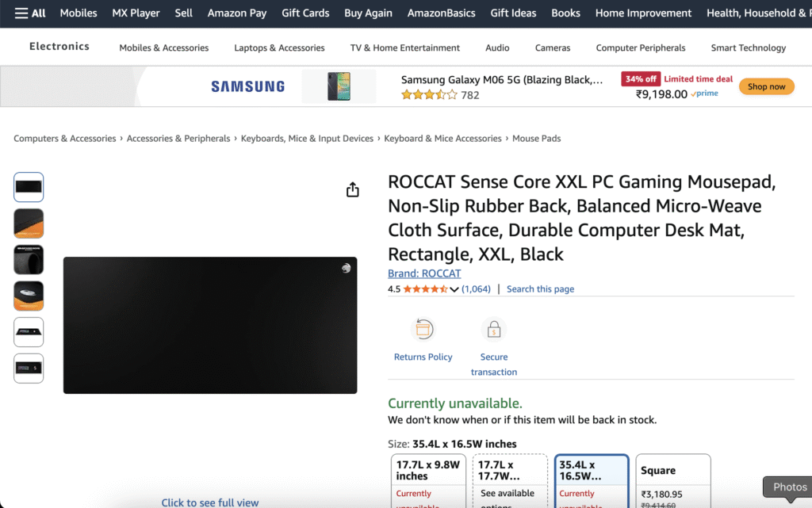Click Shop now button in Samsung banner
Image resolution: width=812 pixels, height=508 pixels.
(767, 86)
